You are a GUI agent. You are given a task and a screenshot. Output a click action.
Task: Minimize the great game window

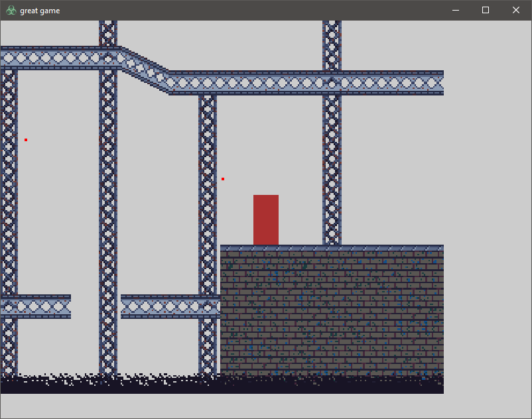(x=456, y=10)
